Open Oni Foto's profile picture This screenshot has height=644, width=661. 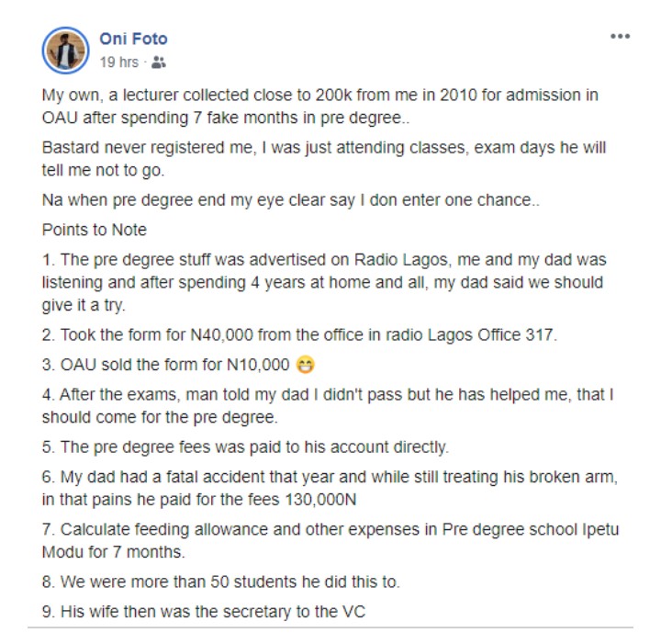tap(65, 51)
